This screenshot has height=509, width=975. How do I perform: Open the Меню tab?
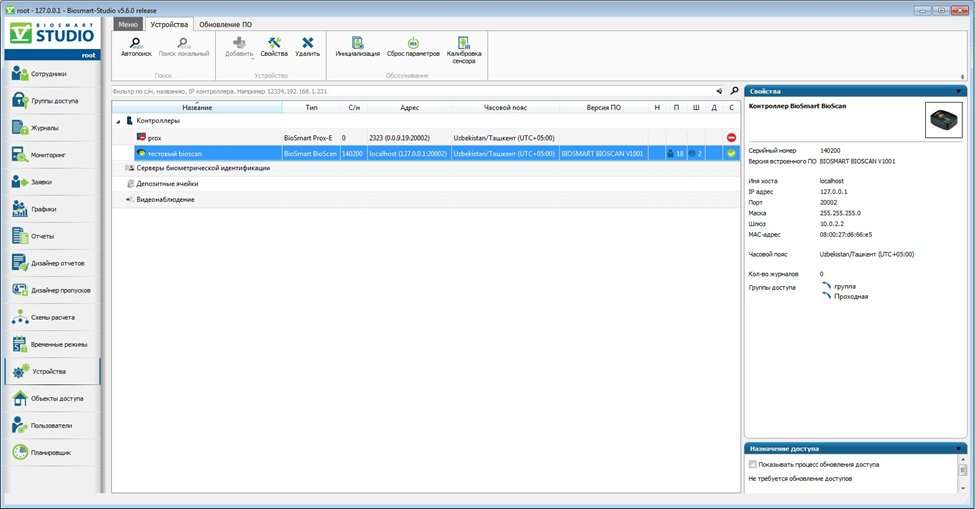click(x=128, y=24)
